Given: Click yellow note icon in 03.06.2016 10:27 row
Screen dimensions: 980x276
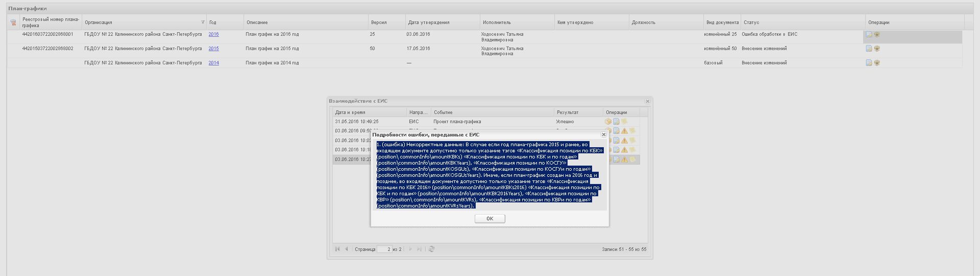Looking at the screenshot, I should (632, 159).
